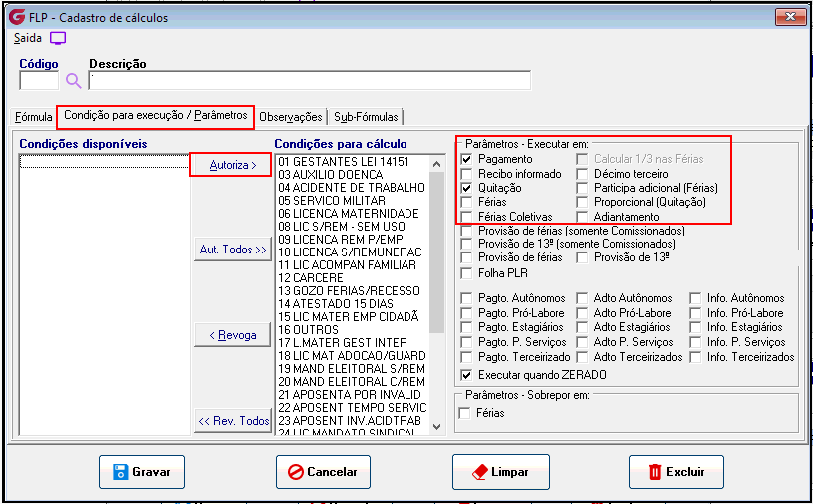Select the Condição para execução / Parâmetros tab
The image size is (813, 504).
point(156,116)
